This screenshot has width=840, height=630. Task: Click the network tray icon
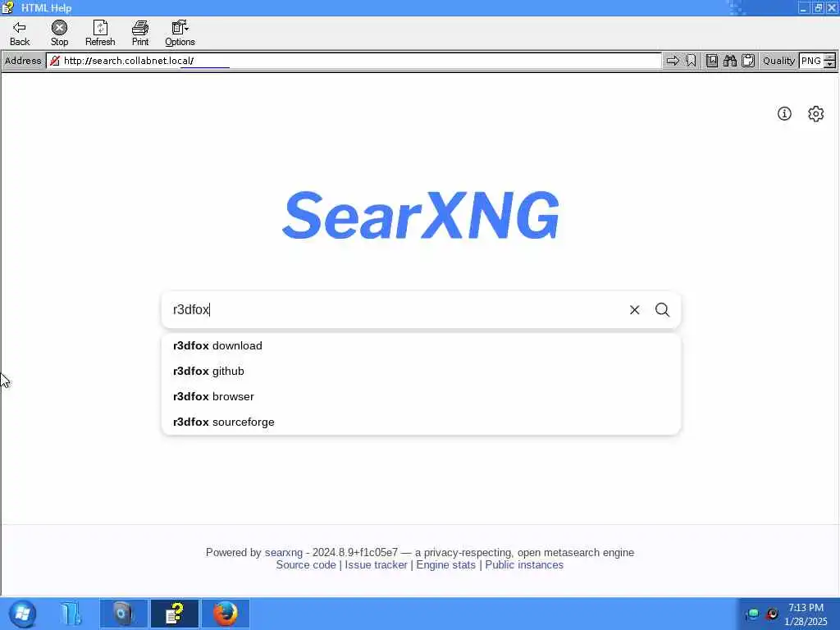pos(752,614)
